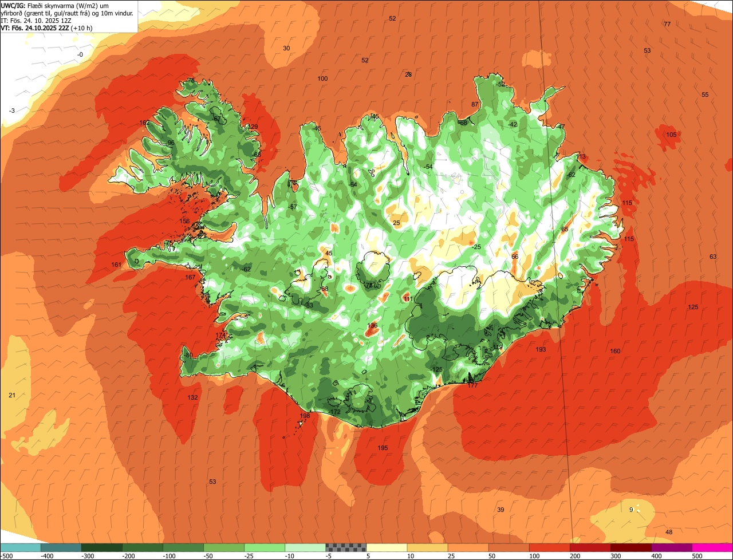This screenshot has width=733, height=560.
Task: Select the map value '119' near the southeast glacier
Action: click(498, 346)
